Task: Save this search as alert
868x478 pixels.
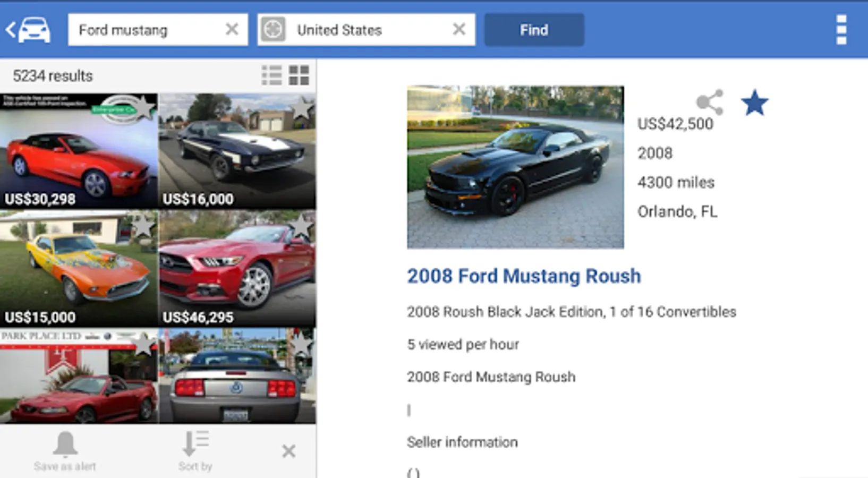Action: coord(65,451)
